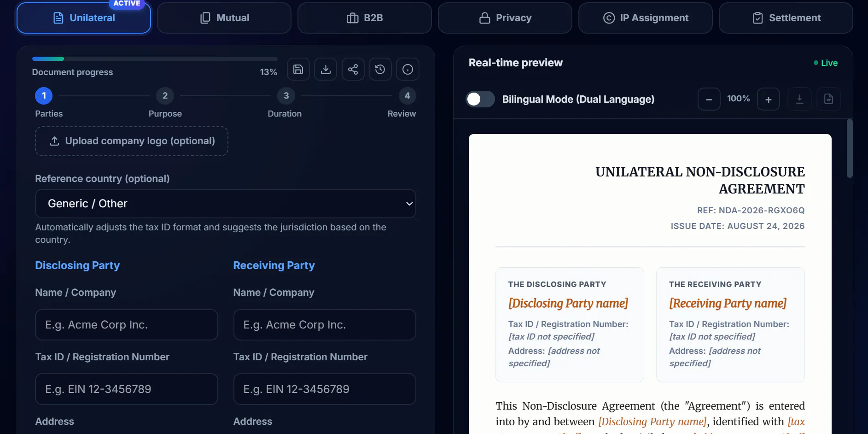Choose the IP Assignment tab
Screen dimensions: 868x434
[x=646, y=18]
